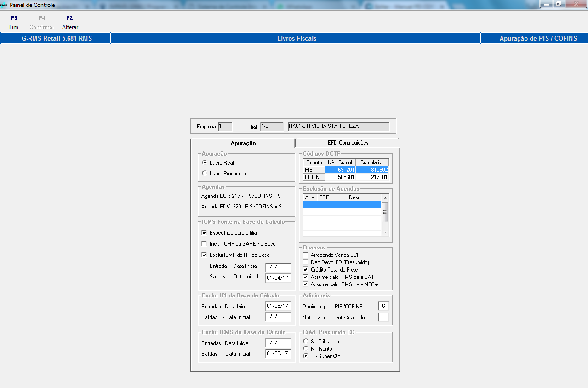Select PIS Não Cumul. cell 691201

point(340,170)
